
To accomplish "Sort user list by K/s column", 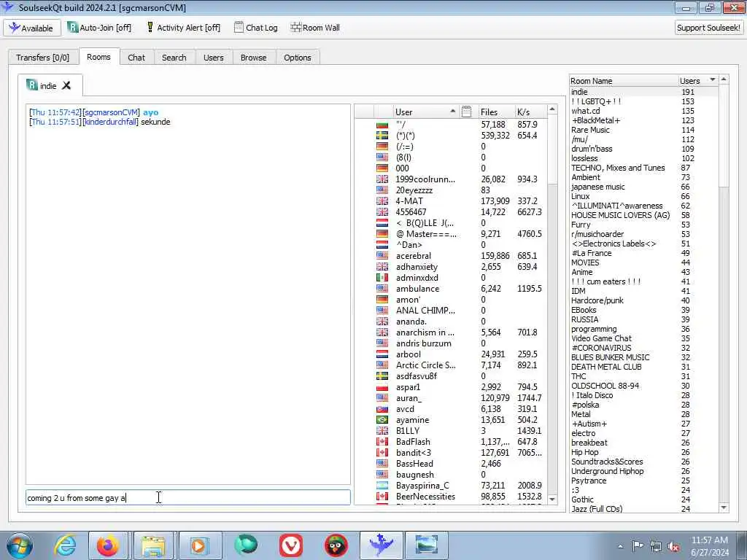I will (x=531, y=112).
